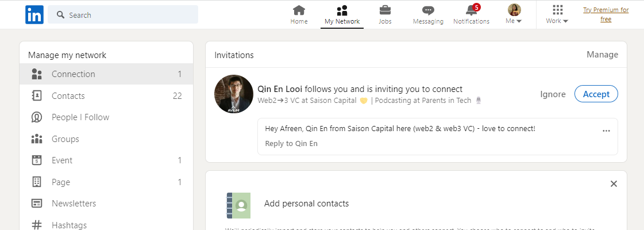Image resolution: width=644 pixels, height=230 pixels.
Task: Expand the Me profile dropdown
Action: pos(514,14)
